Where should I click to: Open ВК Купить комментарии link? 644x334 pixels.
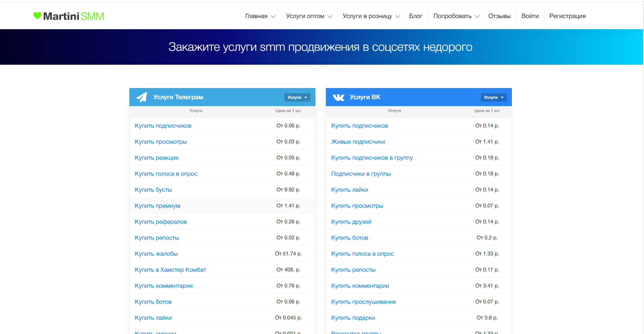click(x=360, y=286)
